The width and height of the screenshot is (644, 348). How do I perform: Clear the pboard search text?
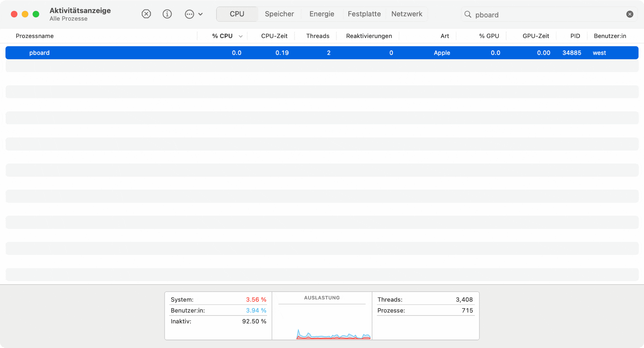coord(630,14)
